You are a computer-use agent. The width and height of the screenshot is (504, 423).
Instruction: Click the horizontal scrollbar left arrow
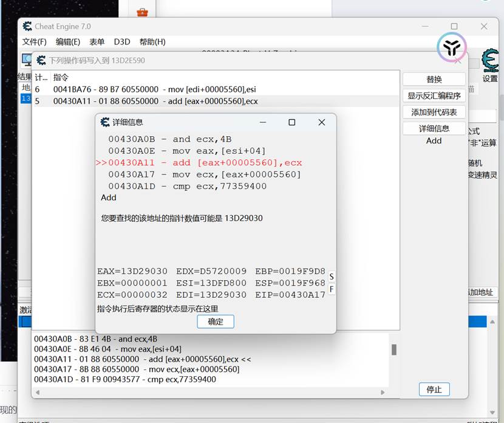tap(38, 392)
